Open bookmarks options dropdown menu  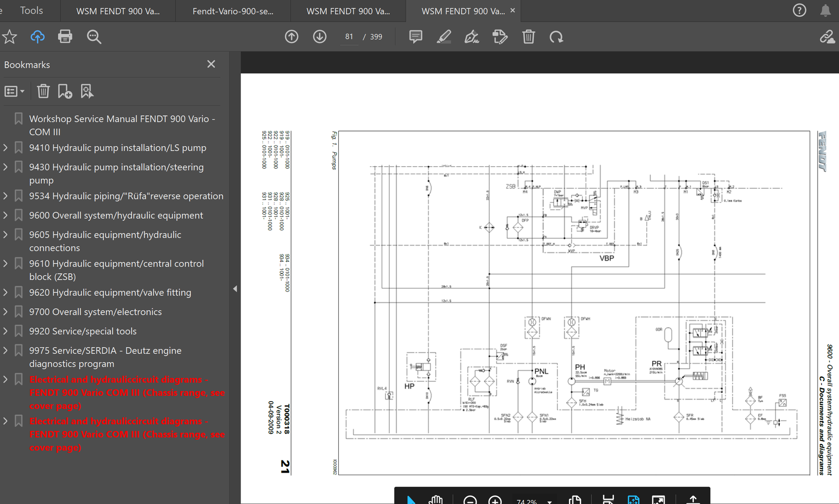click(x=15, y=91)
